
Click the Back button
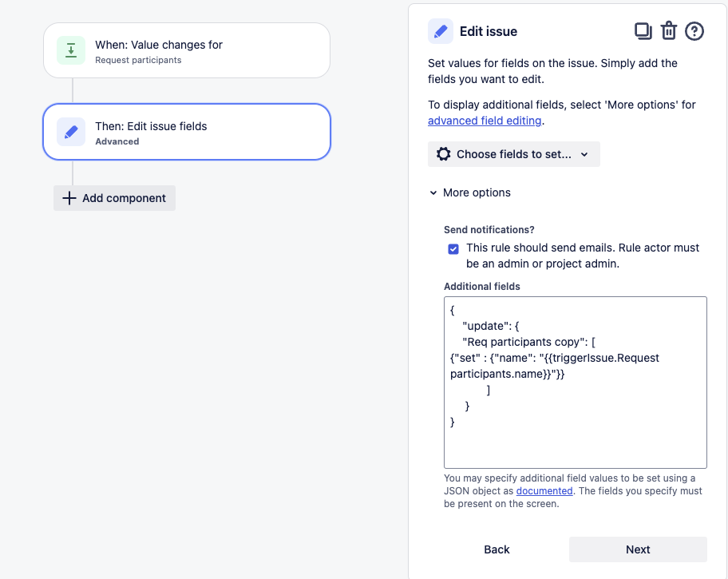click(x=497, y=549)
